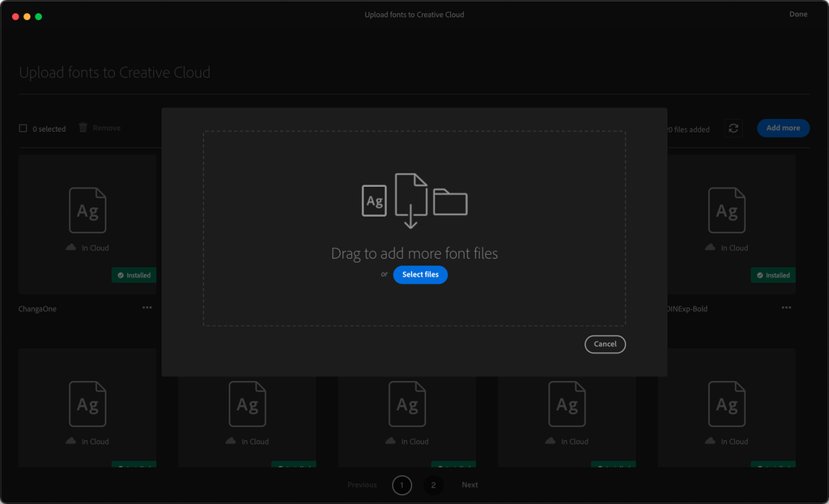Select the Ag preview icon on DINExp-Bold card
The height and width of the screenshot is (504, 829).
[x=727, y=210]
